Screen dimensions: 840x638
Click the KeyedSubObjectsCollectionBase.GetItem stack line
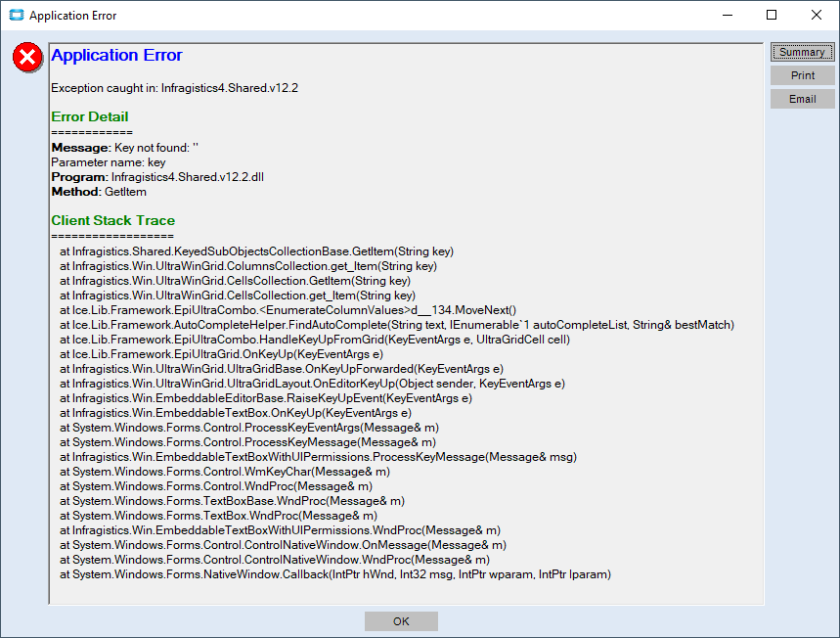point(256,251)
